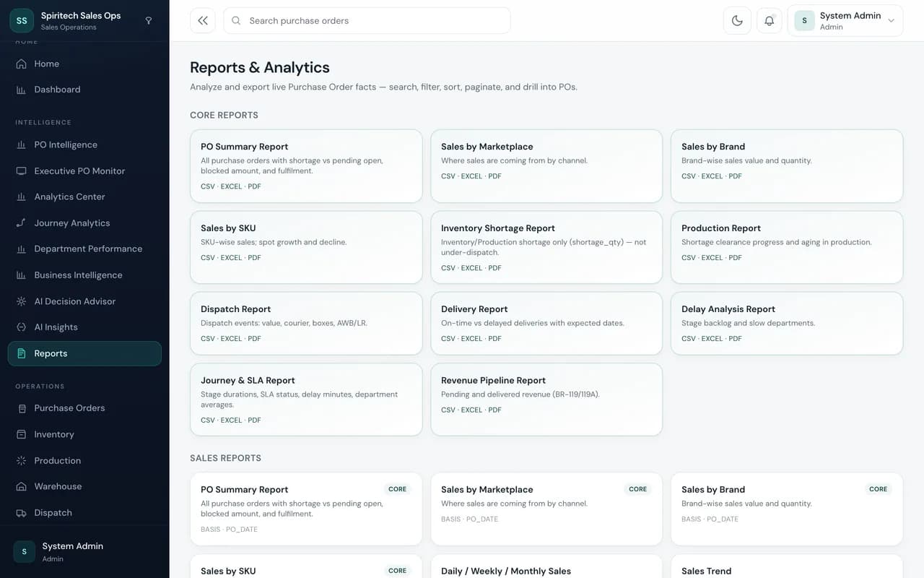Image resolution: width=924 pixels, height=578 pixels.
Task: Open the core Inventory Shortage Report card
Action: pyautogui.click(x=546, y=247)
